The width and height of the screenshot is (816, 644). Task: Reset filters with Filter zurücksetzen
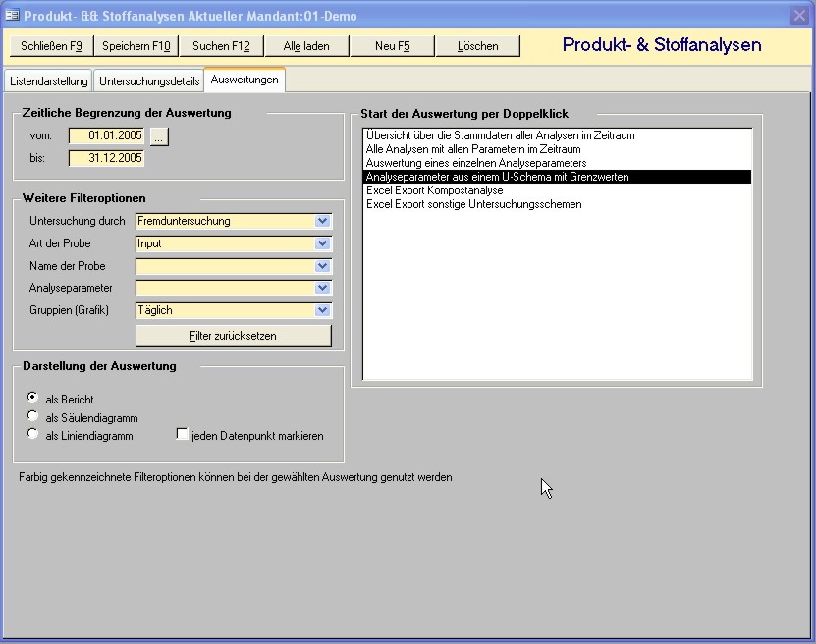(233, 336)
